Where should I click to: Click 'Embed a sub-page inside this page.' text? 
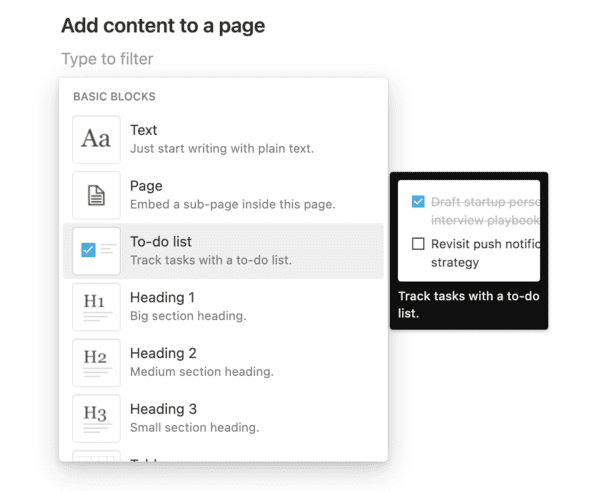coord(233,204)
